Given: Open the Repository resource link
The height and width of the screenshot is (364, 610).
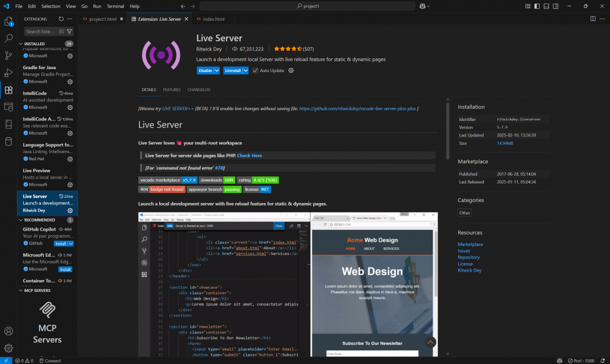Looking at the screenshot, I should pos(468,257).
